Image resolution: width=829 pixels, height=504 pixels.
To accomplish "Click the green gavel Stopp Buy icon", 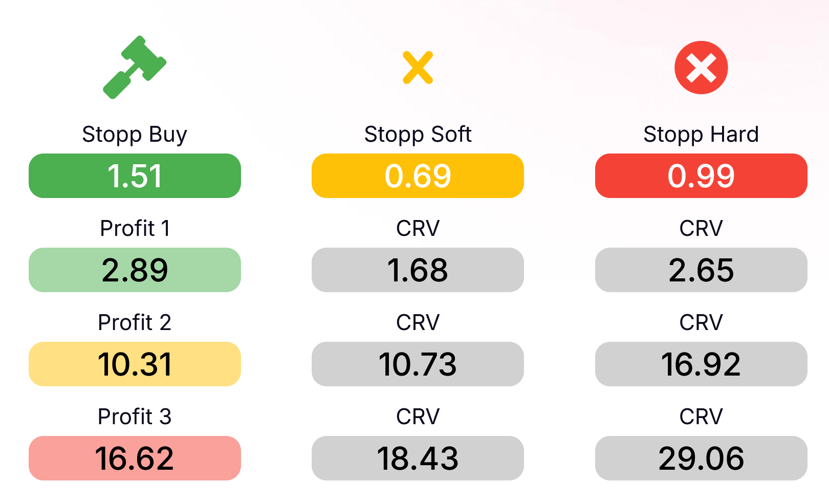I will tap(135, 67).
